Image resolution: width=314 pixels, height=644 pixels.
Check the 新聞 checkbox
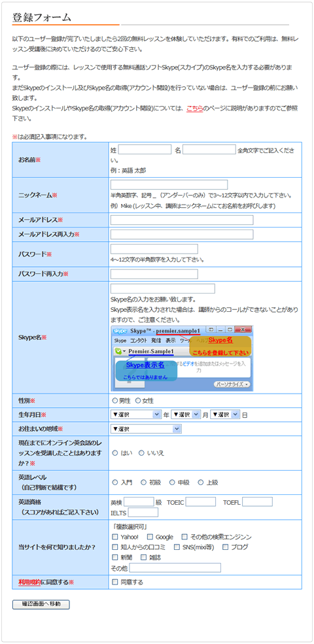[115, 557]
